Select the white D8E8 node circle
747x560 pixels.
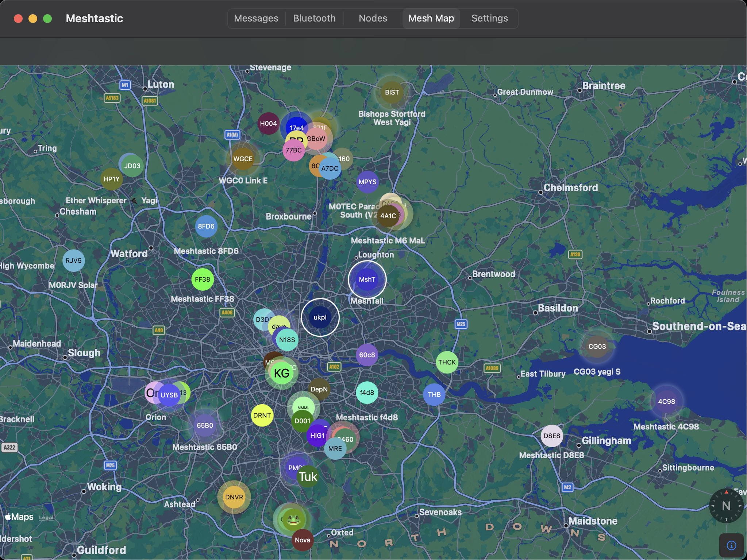click(551, 436)
